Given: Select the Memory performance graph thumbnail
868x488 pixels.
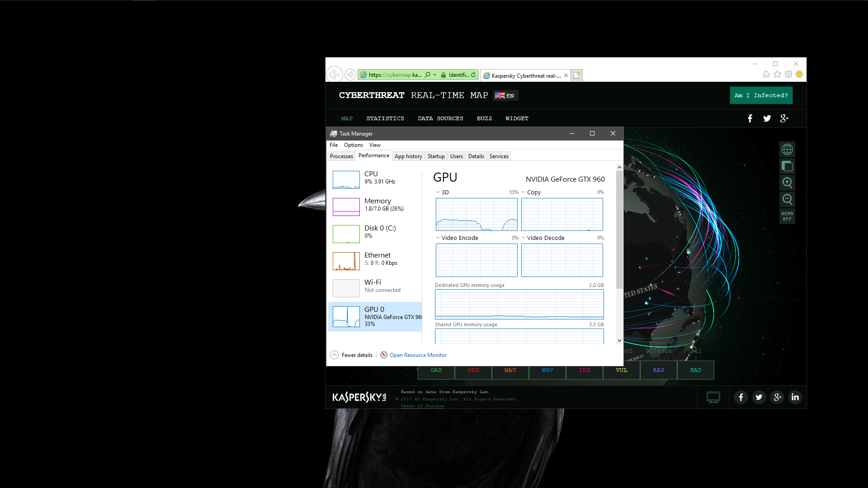Looking at the screenshot, I should pos(346,206).
